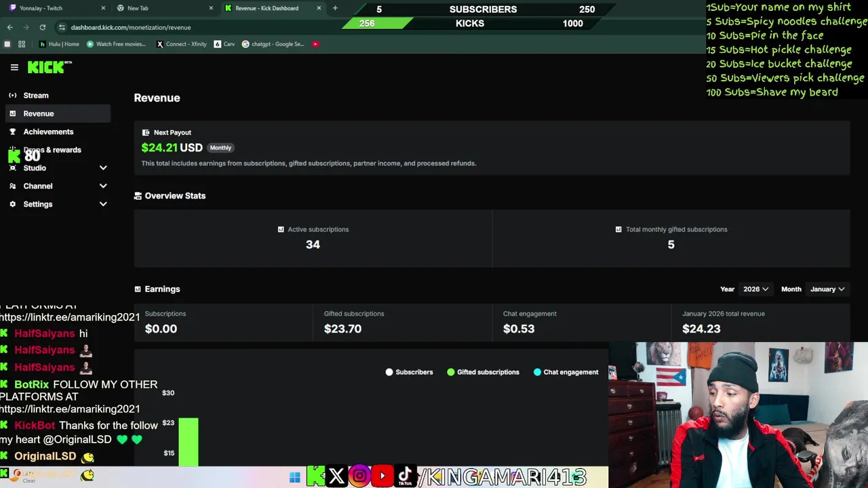Open the chatgpt Google Search bookmark
This screenshot has height=488, width=868.
273,44
